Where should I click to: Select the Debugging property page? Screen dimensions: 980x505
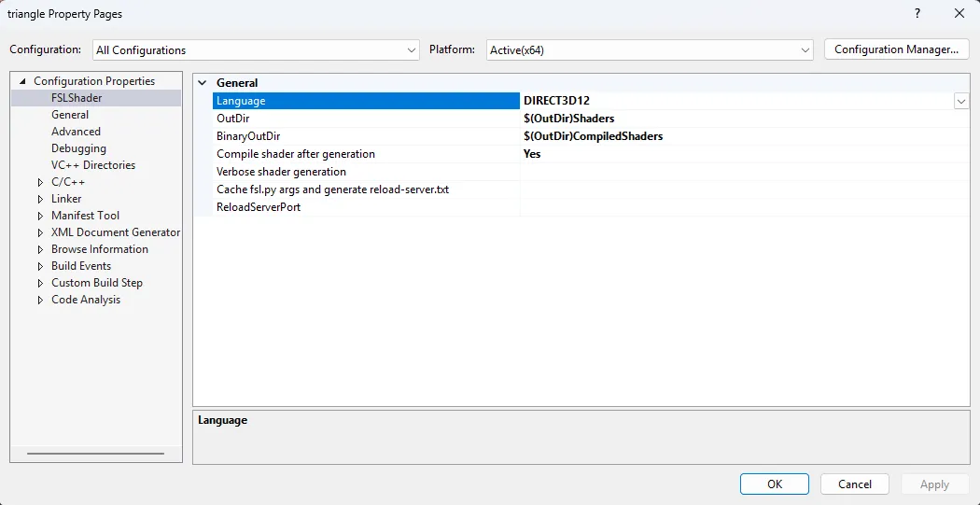78,148
